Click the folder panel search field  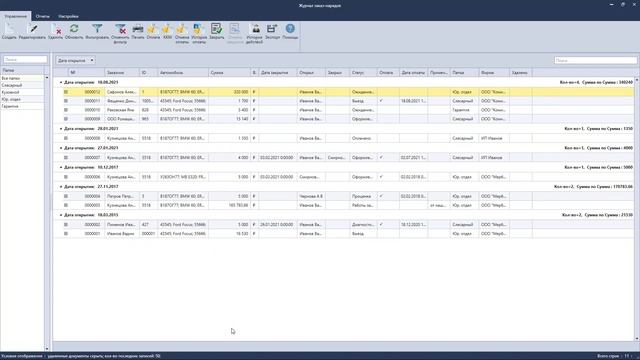point(25,60)
